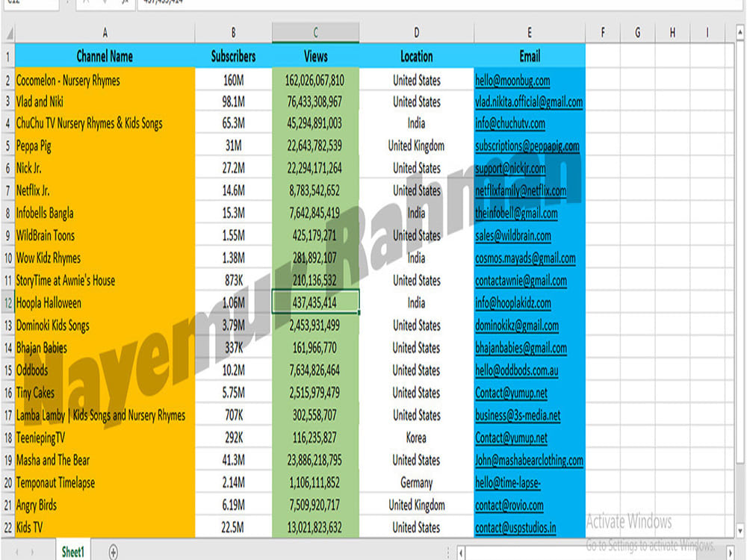The height and width of the screenshot is (560, 747).
Task: Select cell Kids TV
Action: click(105, 528)
